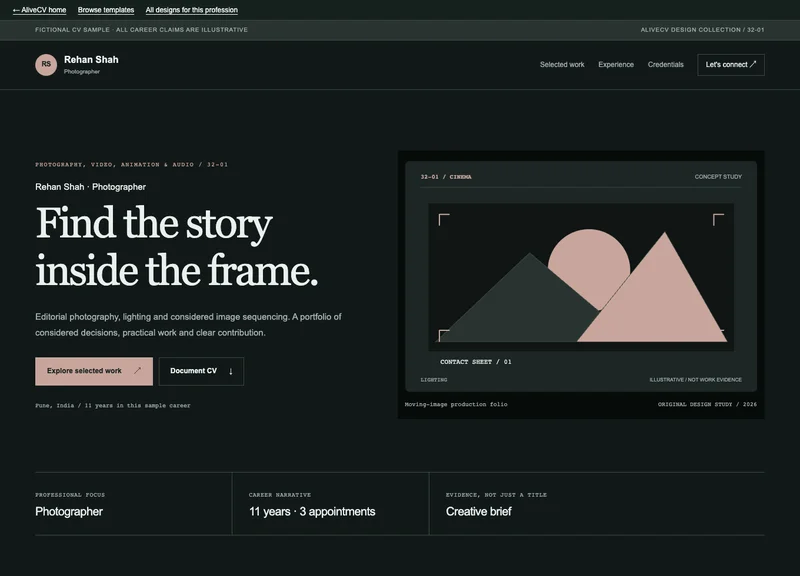
Task: Click the 'EVIDENCE, NOT JUST A TITLE' heading
Action: tap(496, 495)
